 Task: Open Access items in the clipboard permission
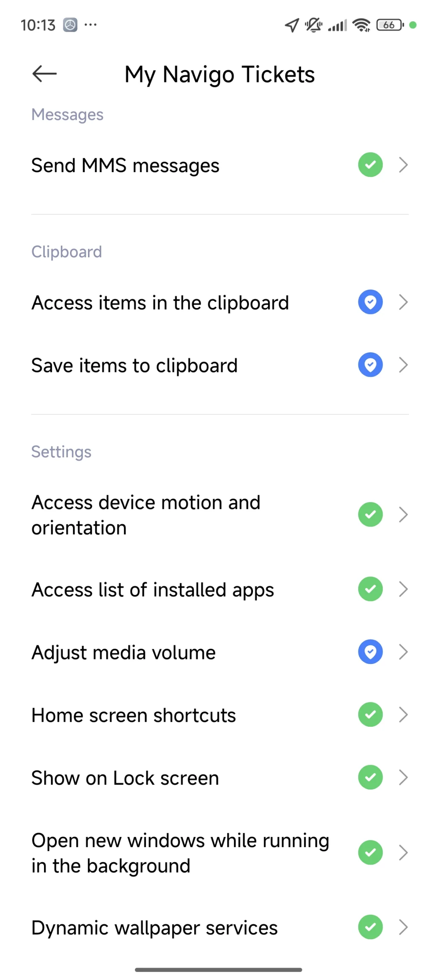220,303
